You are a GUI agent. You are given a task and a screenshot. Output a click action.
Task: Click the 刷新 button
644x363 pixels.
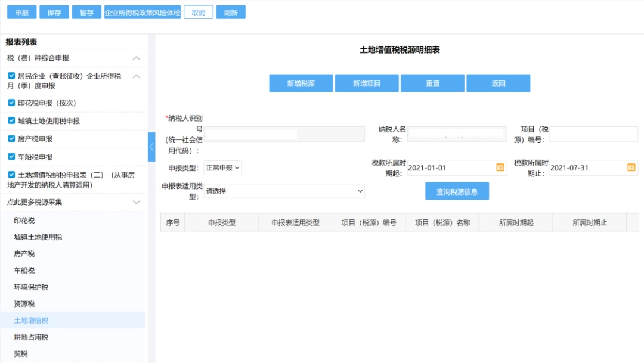pos(231,11)
